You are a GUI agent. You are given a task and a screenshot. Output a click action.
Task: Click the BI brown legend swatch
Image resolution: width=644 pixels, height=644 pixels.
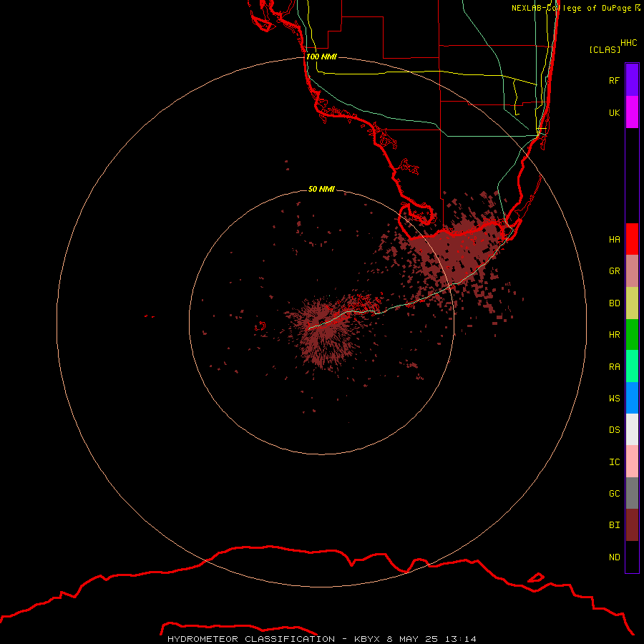click(632, 525)
